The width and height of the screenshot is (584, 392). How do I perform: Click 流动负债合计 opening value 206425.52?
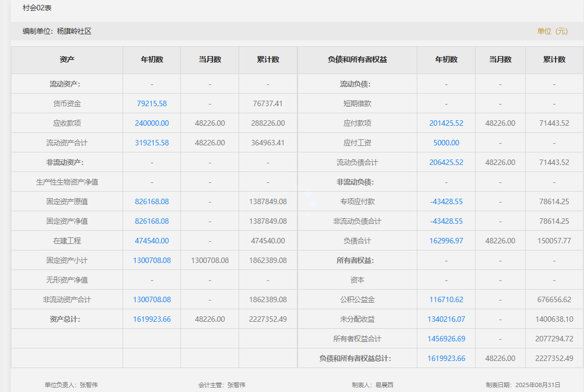446,162
